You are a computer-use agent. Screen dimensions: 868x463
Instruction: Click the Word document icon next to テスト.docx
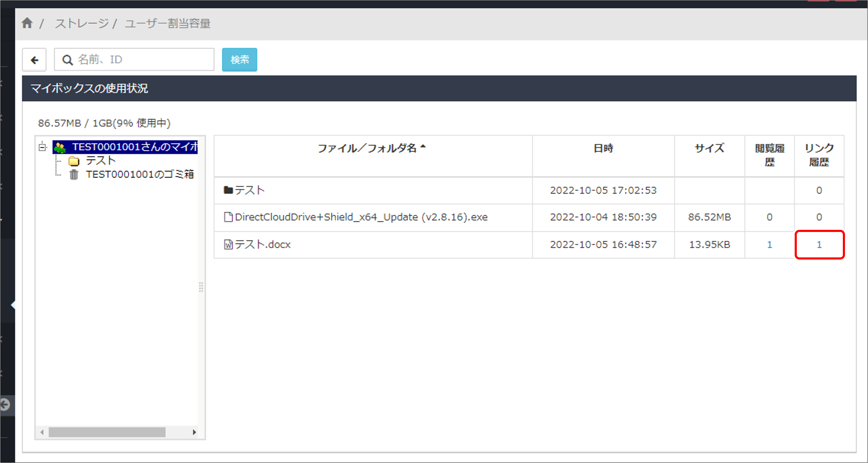pyautogui.click(x=228, y=244)
